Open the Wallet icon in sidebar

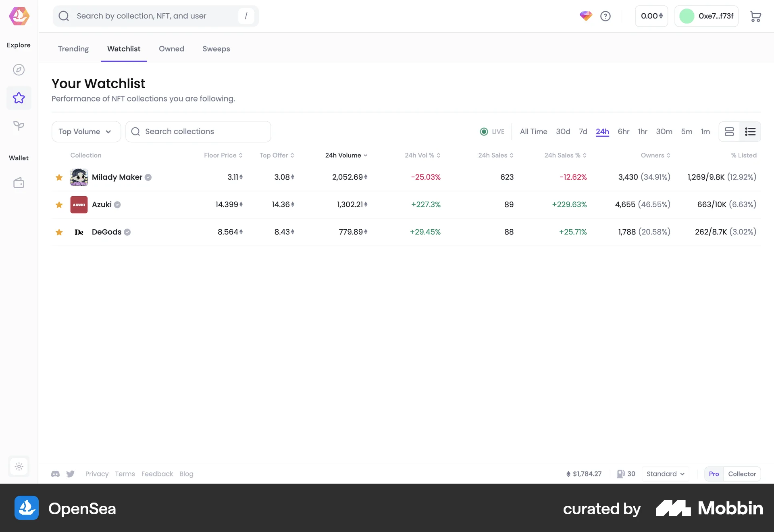19,182
